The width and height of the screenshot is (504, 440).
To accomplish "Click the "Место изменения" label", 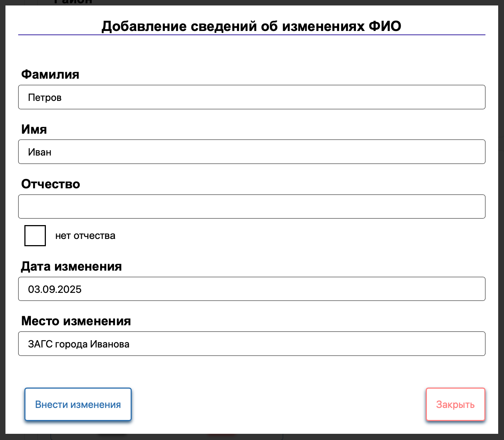I will click(x=76, y=321).
